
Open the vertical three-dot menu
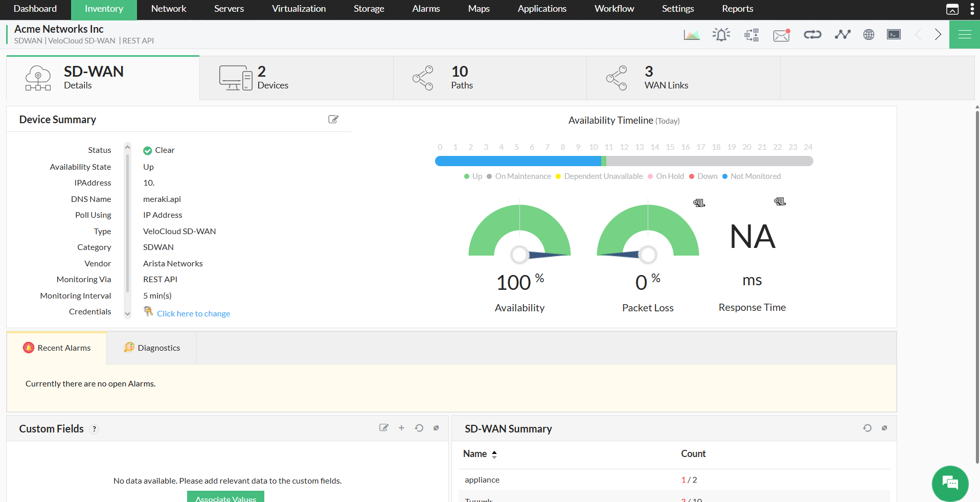click(972, 9)
